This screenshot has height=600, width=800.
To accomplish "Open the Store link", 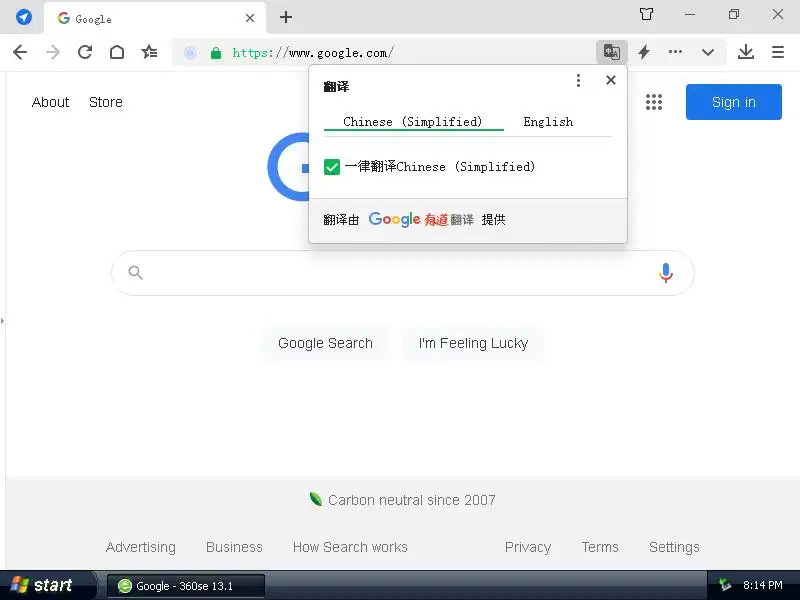I will click(106, 102).
